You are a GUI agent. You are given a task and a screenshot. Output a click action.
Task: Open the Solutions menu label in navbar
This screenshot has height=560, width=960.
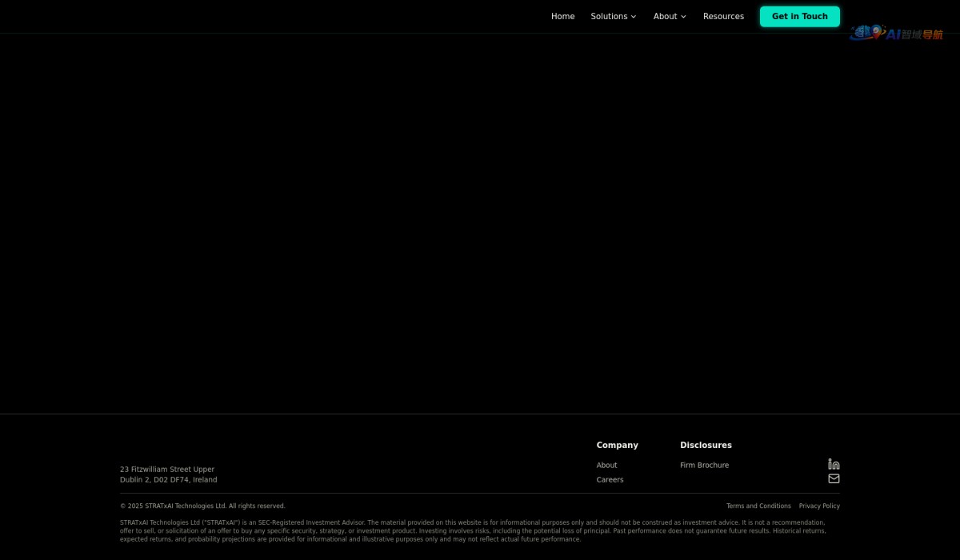pyautogui.click(x=609, y=17)
